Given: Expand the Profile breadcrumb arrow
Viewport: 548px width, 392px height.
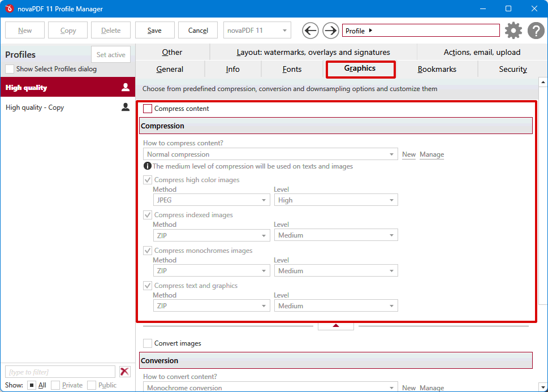Looking at the screenshot, I should [x=370, y=31].
